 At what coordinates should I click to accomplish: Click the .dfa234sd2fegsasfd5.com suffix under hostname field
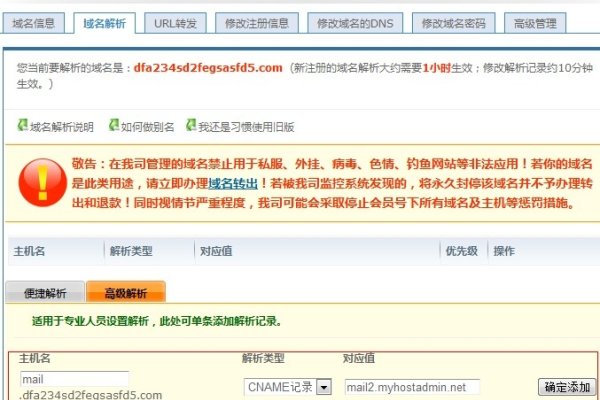[x=91, y=395]
